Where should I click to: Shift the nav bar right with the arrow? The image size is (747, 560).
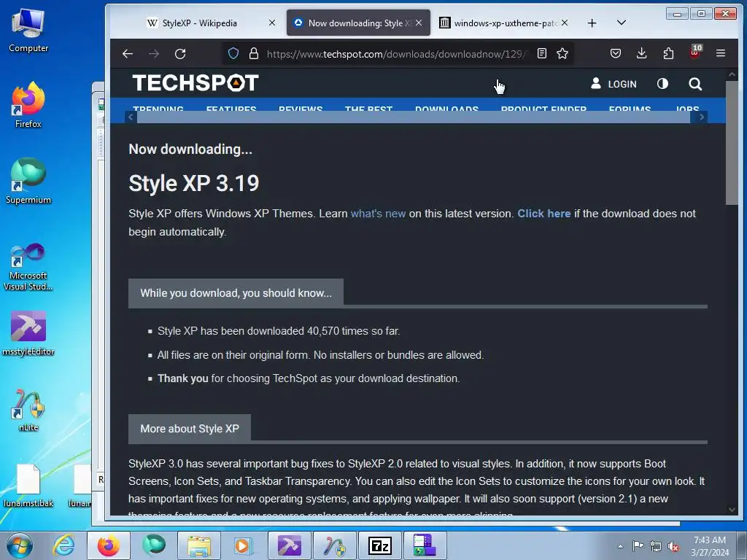point(701,117)
